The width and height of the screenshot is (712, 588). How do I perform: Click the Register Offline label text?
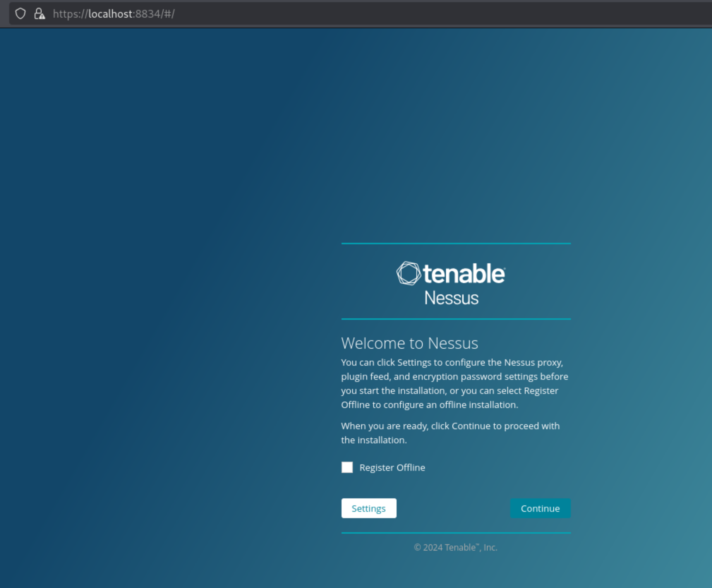[x=392, y=468]
